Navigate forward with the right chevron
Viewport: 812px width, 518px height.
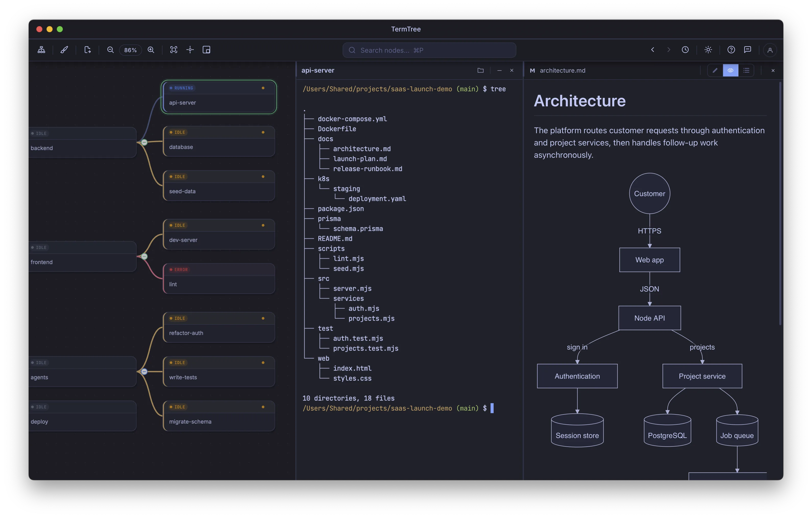coord(669,50)
